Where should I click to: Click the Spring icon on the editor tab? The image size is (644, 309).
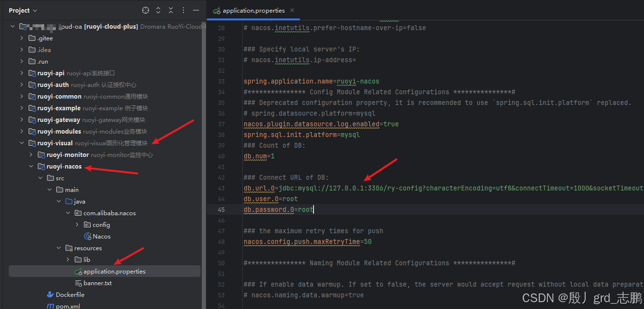[x=216, y=11]
